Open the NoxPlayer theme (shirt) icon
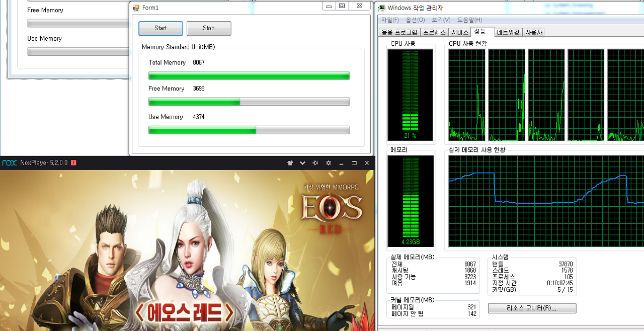The width and height of the screenshot is (644, 331). pos(290,163)
